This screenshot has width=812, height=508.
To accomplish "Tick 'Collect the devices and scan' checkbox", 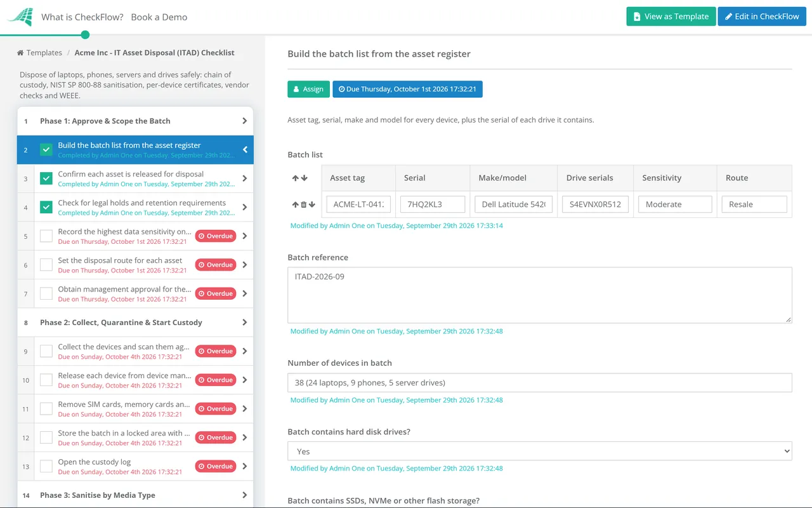I will click(46, 351).
